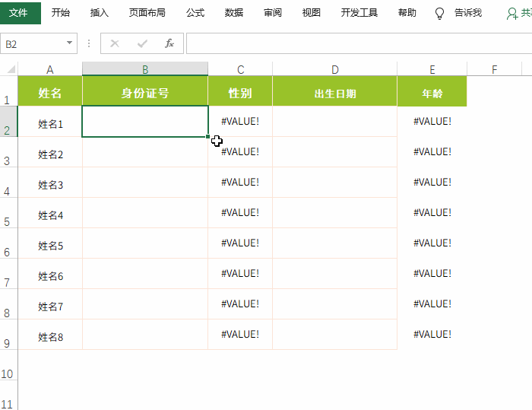
Task: Select the cell containing 姓名1
Action: pyautogui.click(x=50, y=122)
